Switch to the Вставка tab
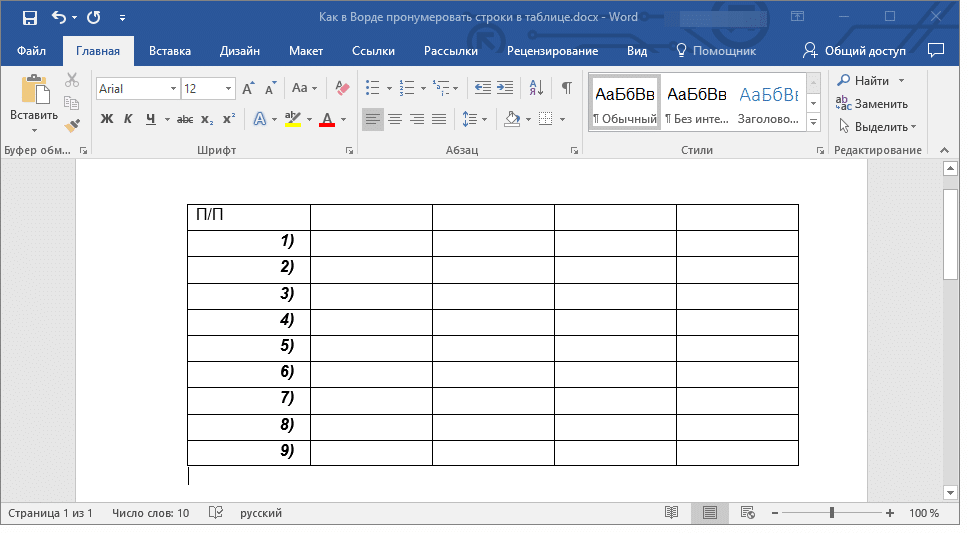This screenshot has width=968, height=533. (170, 51)
